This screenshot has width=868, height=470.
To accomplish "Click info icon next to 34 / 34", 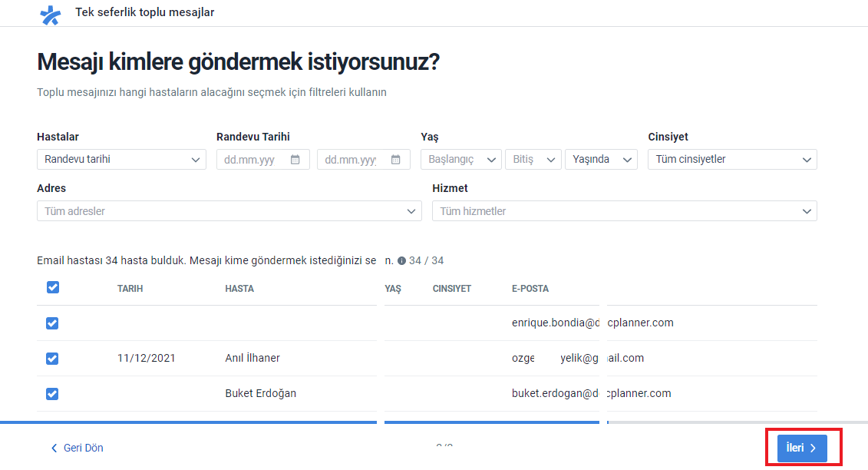I will point(402,260).
